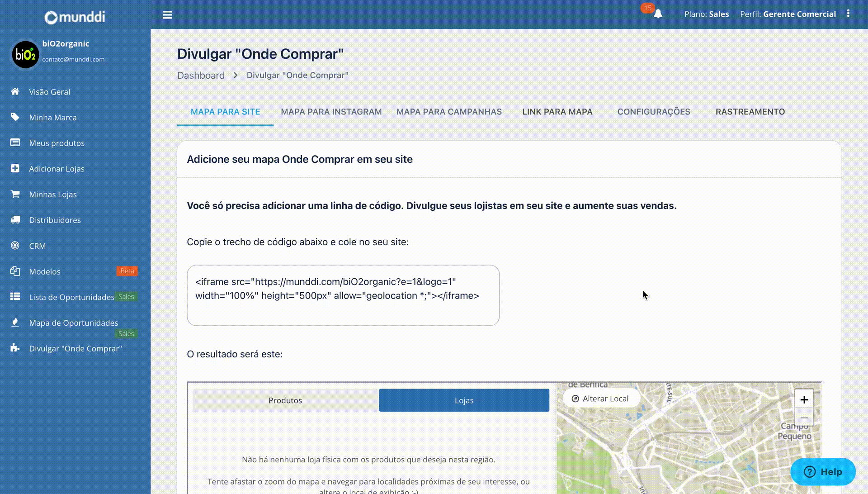
Task: Click the Dashboard breadcrumb link
Action: tap(201, 76)
